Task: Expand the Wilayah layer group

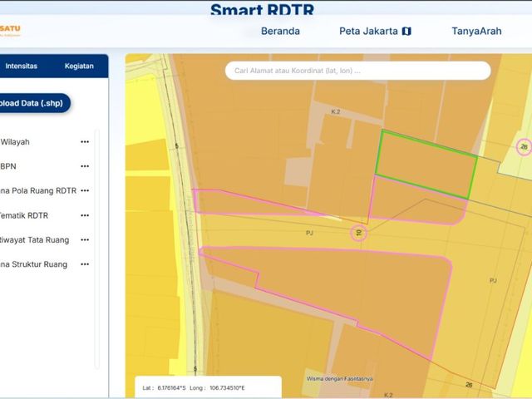Action: coord(15,142)
